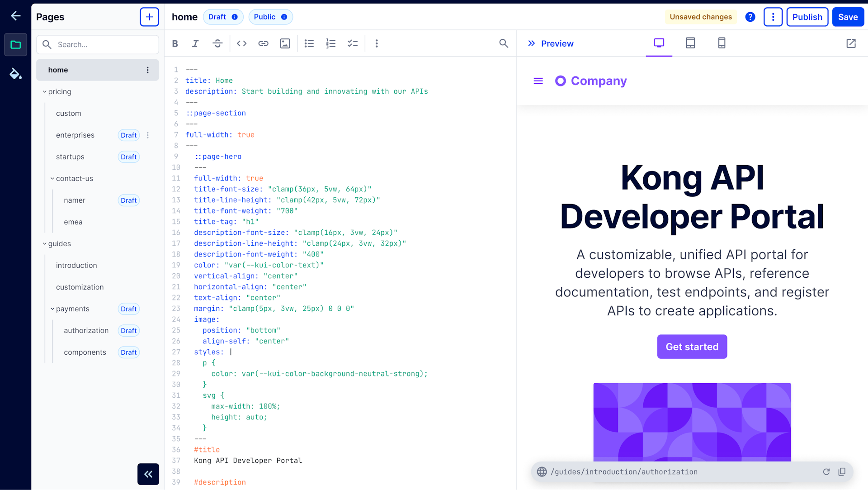The image size is (868, 490).
Task: Open the preview in a new tab
Action: [851, 43]
